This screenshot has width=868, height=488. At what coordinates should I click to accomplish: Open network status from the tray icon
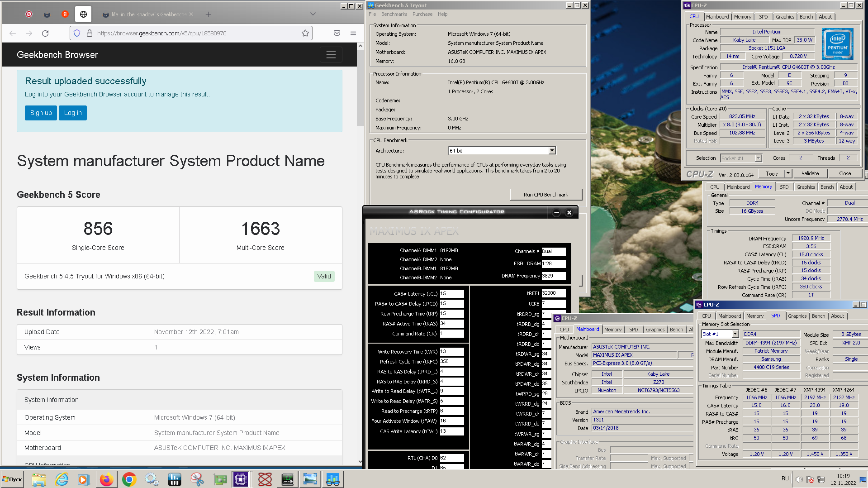pyautogui.click(x=821, y=479)
